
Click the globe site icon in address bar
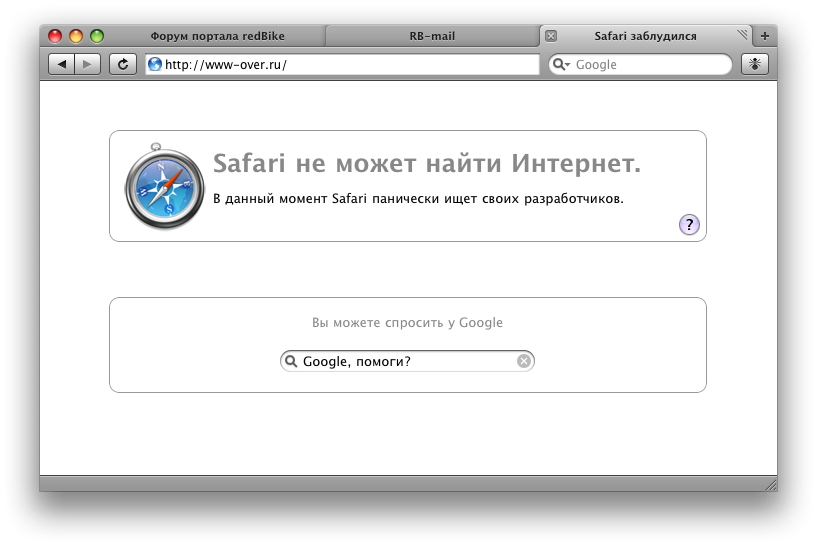click(155, 64)
